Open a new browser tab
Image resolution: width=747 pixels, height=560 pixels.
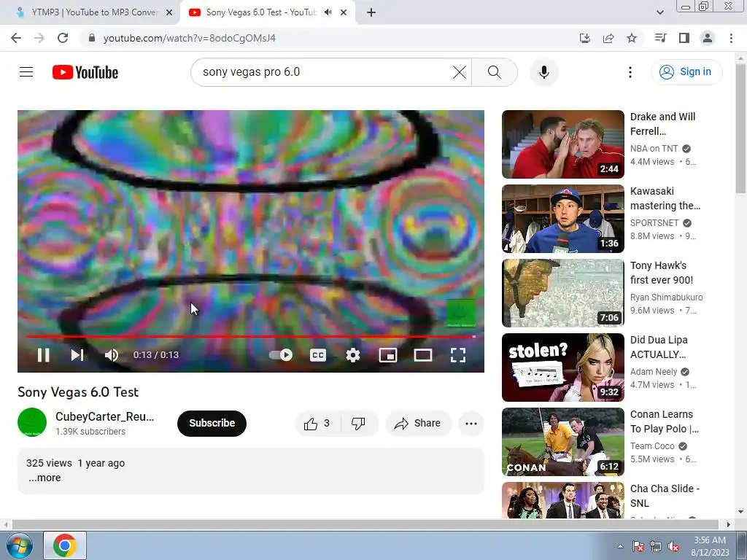tap(371, 13)
